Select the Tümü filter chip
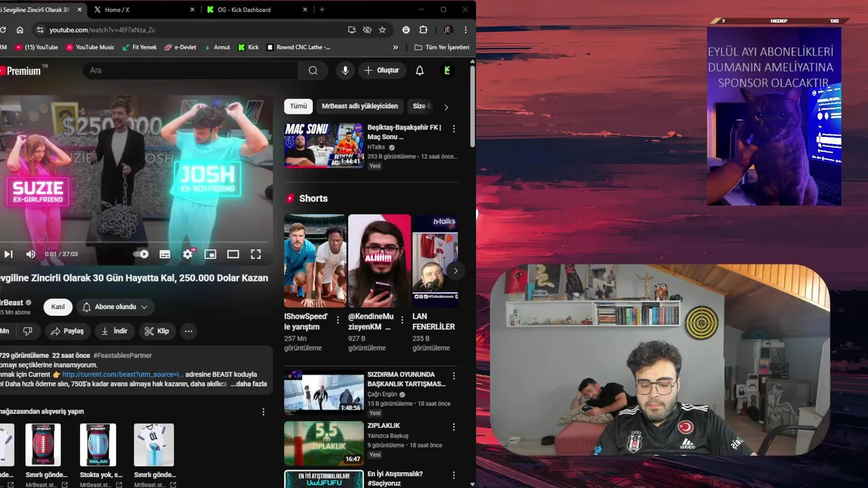The image size is (868, 488). 298,106
